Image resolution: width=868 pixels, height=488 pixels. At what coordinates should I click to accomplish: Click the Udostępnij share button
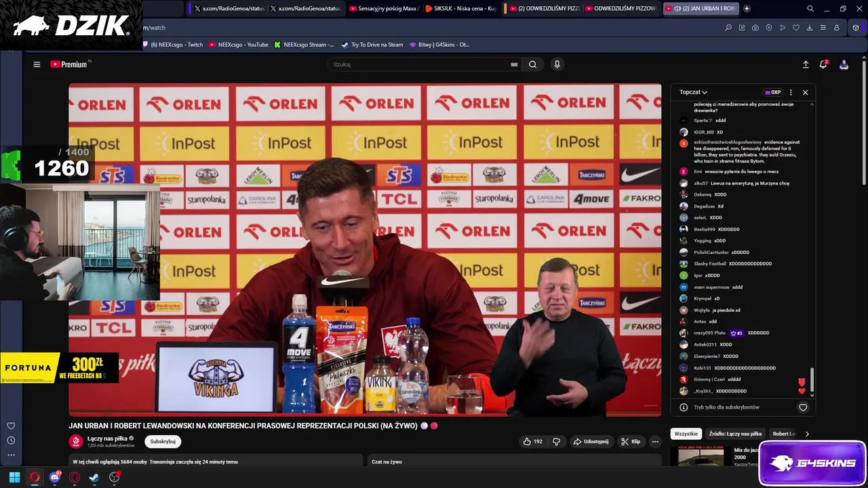pyautogui.click(x=591, y=441)
